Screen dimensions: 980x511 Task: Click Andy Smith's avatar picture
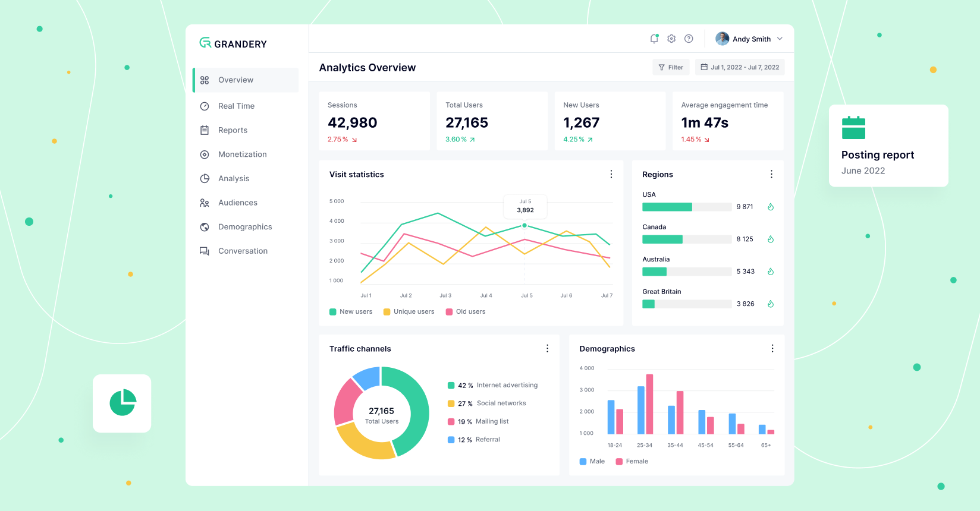point(723,39)
